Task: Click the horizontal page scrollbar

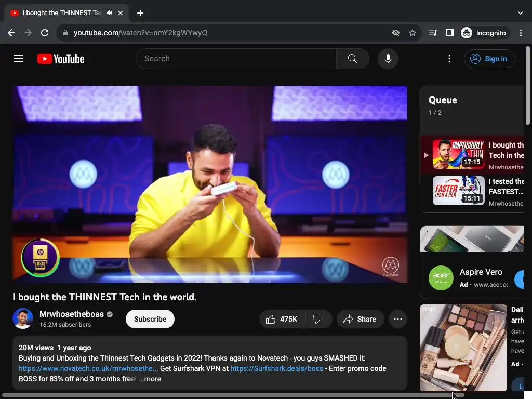Action: click(233, 395)
